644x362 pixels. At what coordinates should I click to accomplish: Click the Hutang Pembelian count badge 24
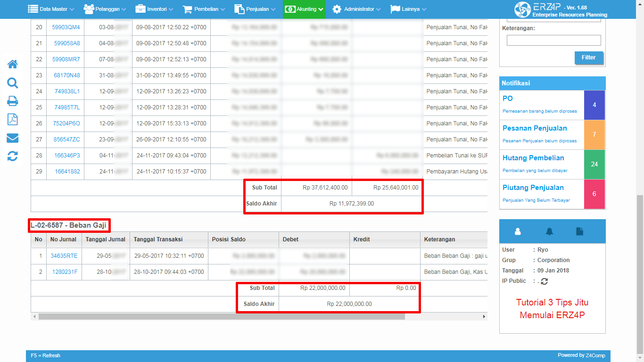click(x=594, y=164)
